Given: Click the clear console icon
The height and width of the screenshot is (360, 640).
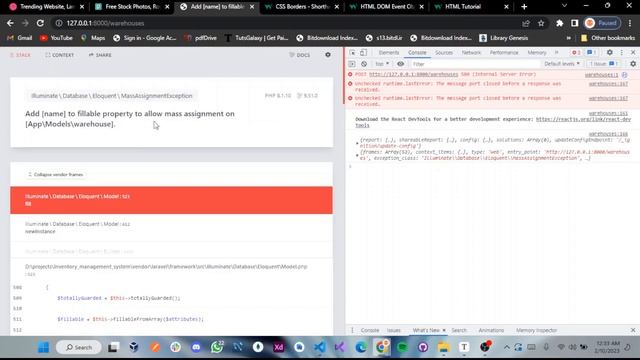Looking at the screenshot, I should point(364,64).
